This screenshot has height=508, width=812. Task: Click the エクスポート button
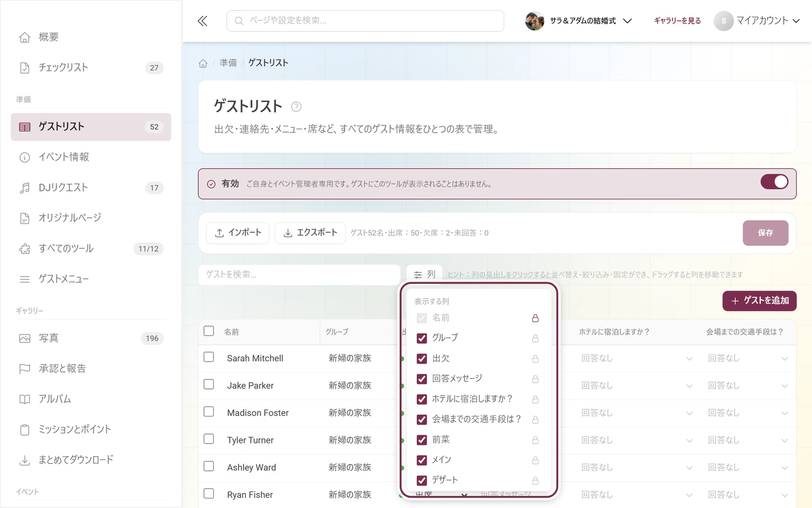click(x=310, y=233)
